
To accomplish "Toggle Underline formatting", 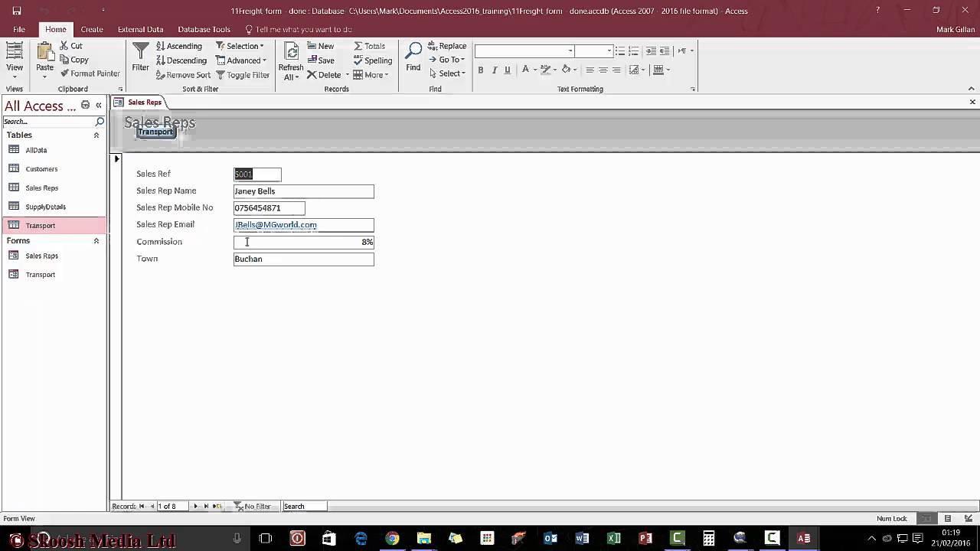I will tap(507, 70).
